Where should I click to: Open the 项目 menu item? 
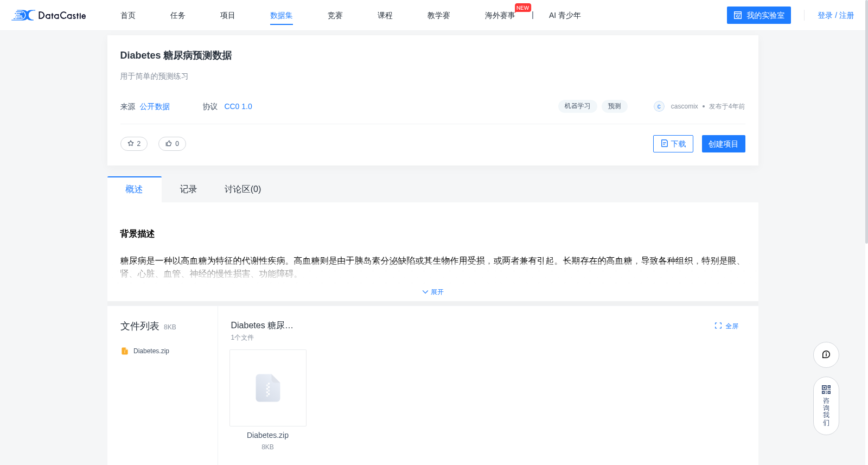click(x=228, y=15)
